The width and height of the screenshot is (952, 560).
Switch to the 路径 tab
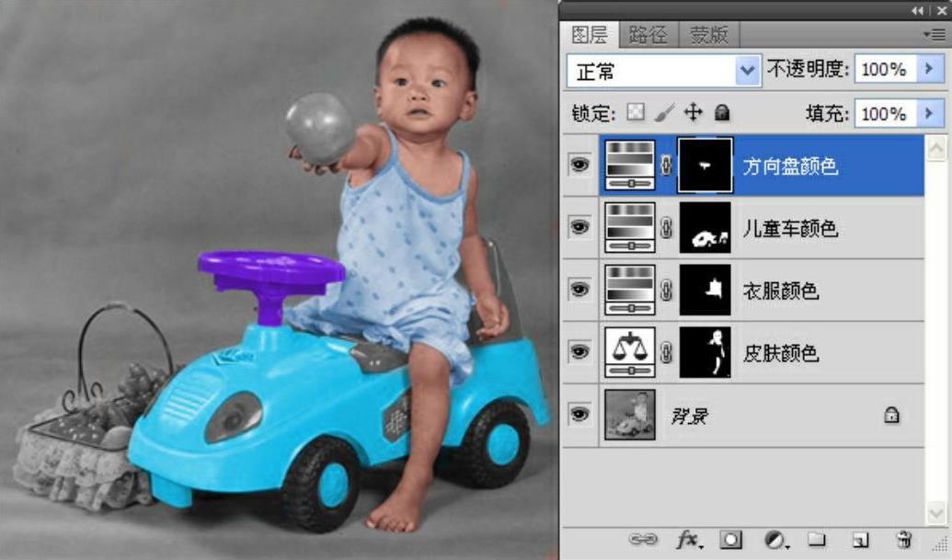(648, 35)
